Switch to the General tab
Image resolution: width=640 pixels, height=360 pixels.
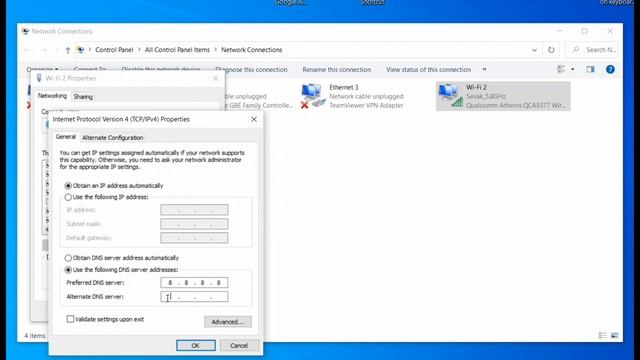tap(66, 137)
